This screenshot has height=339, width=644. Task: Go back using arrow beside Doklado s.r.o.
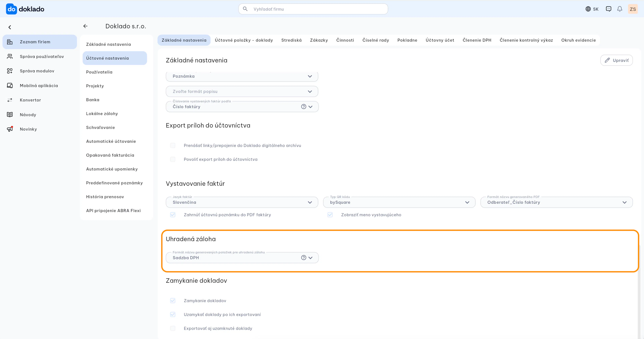tap(86, 26)
